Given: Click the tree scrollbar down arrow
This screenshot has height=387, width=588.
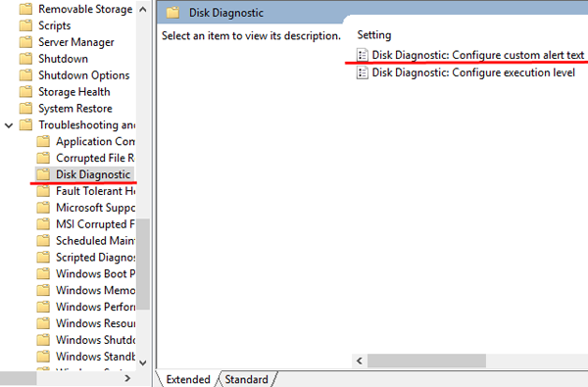Looking at the screenshot, I should point(143,363).
